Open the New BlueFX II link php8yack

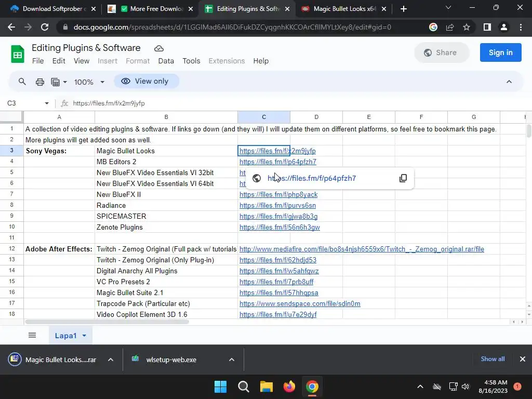(x=278, y=194)
